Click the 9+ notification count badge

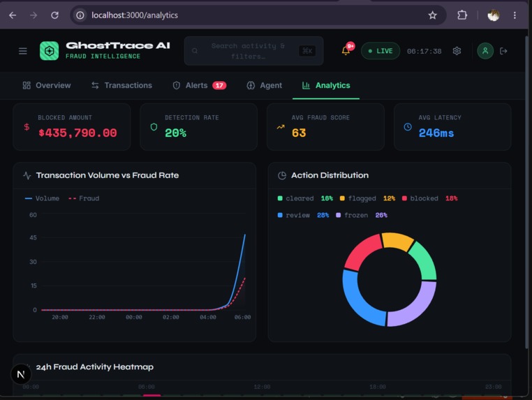tap(350, 46)
